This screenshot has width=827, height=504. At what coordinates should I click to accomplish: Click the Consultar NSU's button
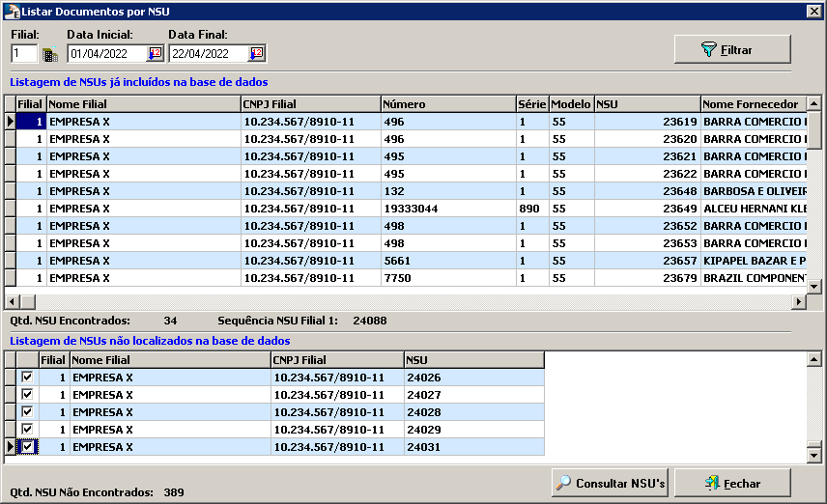pyautogui.click(x=611, y=483)
